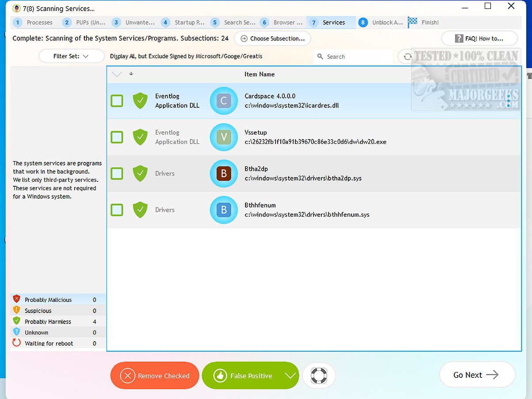
Task: Click the Probably Harmless count of 4
Action: tap(94, 321)
